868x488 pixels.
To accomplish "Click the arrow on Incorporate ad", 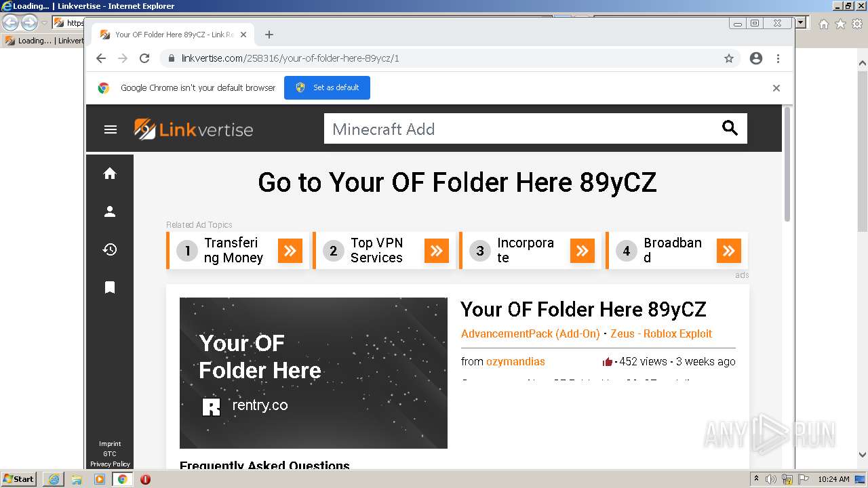I will pyautogui.click(x=583, y=251).
